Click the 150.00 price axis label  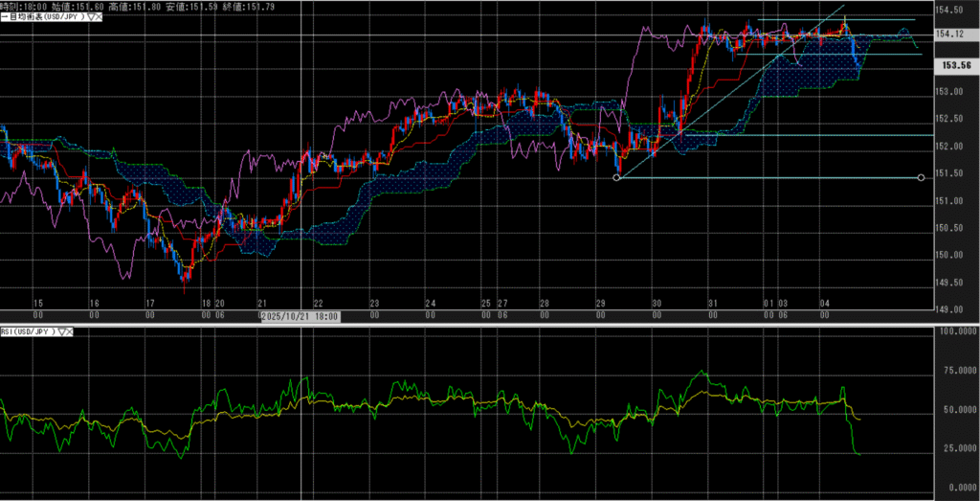[x=951, y=256]
